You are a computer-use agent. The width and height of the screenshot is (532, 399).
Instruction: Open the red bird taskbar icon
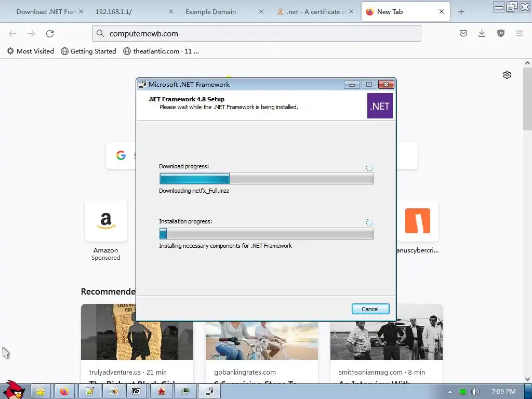pos(161,392)
